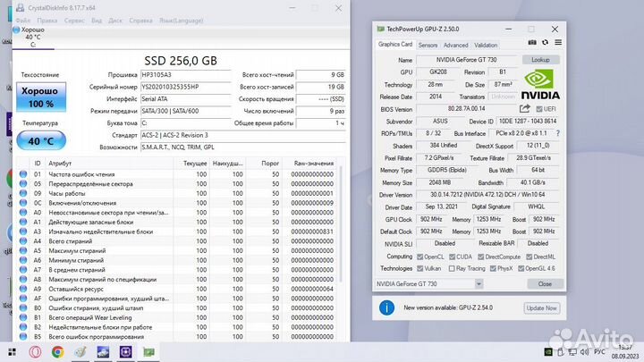Toggle the DirectML checkbox
644x362 pixels.
pos(529,257)
